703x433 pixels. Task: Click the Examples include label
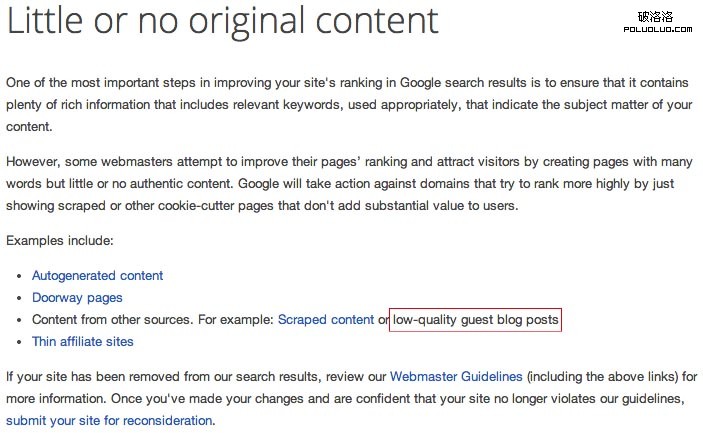pos(60,241)
